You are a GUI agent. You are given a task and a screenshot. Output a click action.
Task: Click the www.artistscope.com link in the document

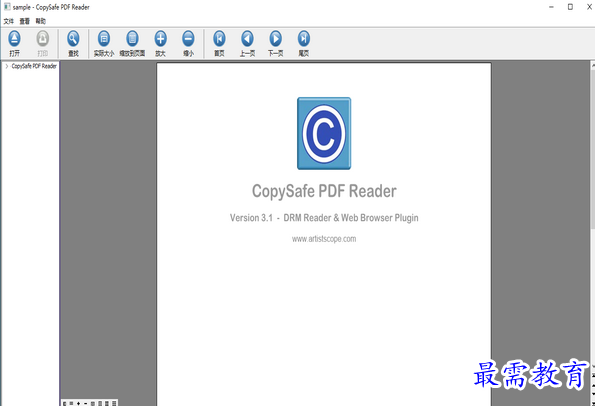tap(324, 239)
